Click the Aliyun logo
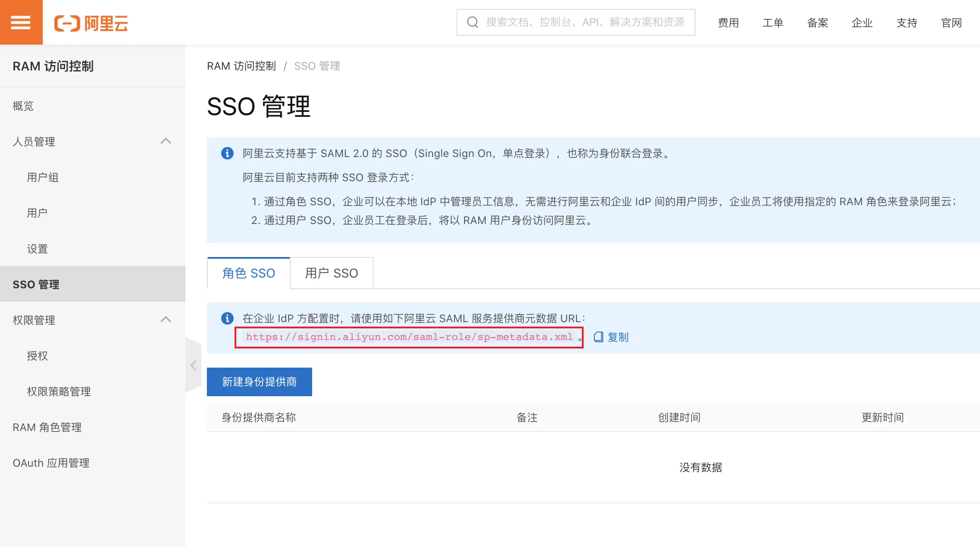980x547 pixels. (91, 23)
